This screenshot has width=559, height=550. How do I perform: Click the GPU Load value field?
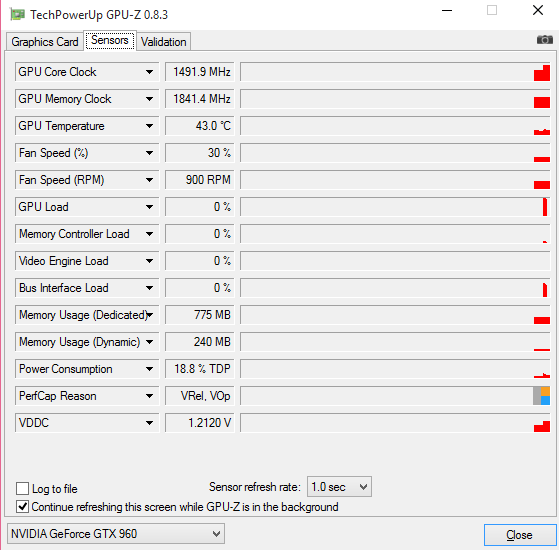pos(199,207)
